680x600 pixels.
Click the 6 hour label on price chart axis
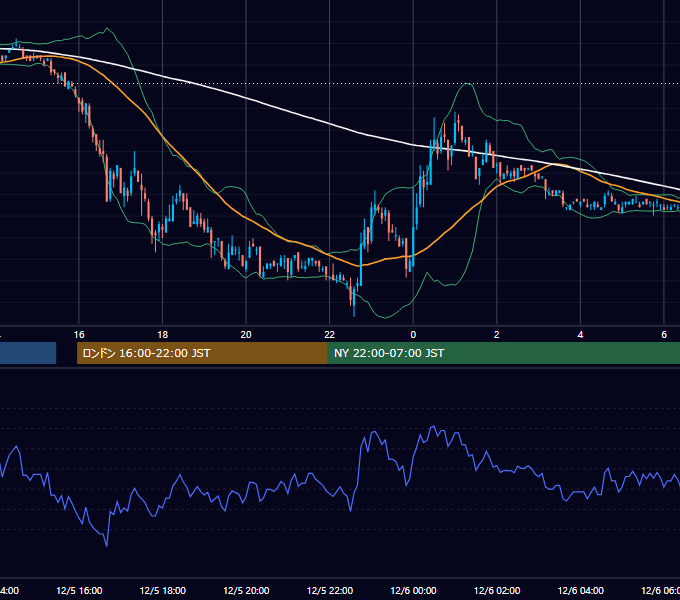(664, 335)
